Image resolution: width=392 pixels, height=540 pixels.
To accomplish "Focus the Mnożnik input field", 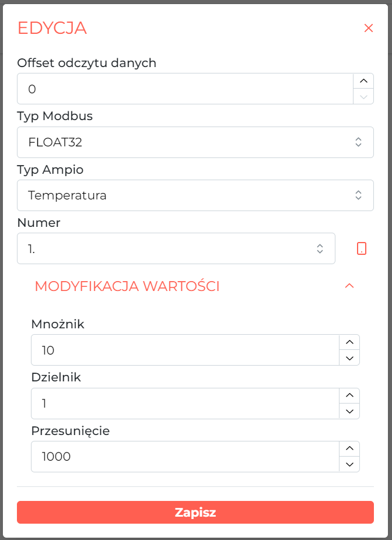I will point(185,350).
